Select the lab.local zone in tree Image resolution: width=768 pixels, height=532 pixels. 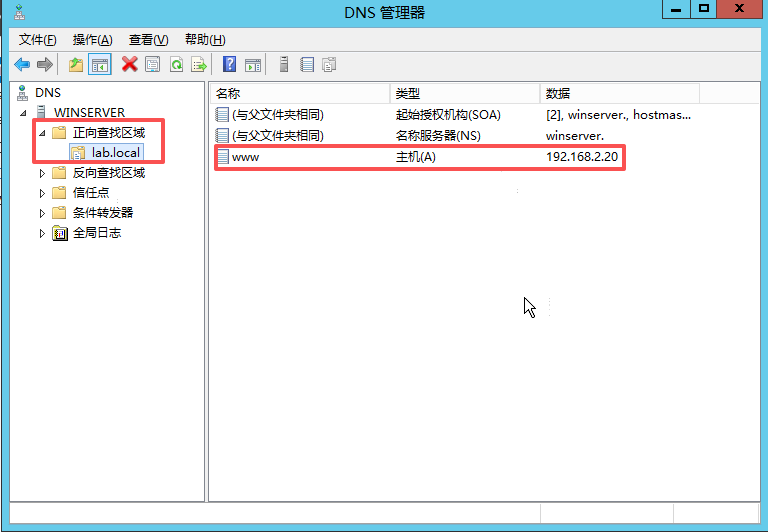115,153
